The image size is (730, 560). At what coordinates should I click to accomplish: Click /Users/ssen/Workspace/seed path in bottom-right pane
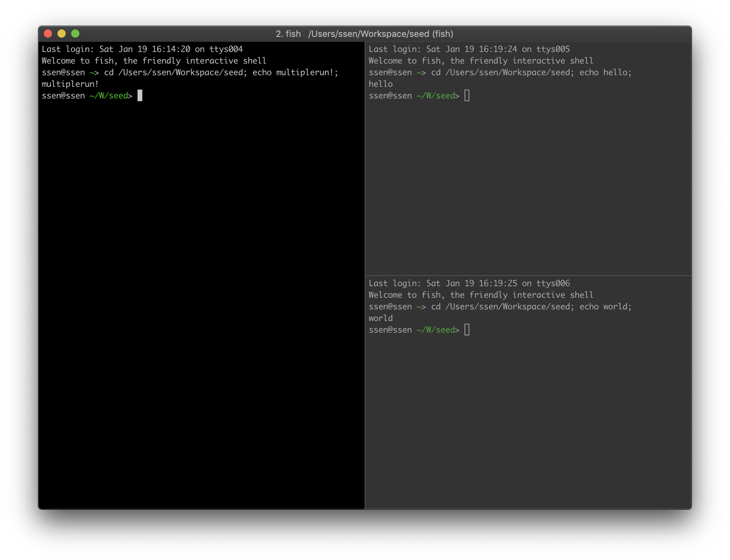coord(507,307)
